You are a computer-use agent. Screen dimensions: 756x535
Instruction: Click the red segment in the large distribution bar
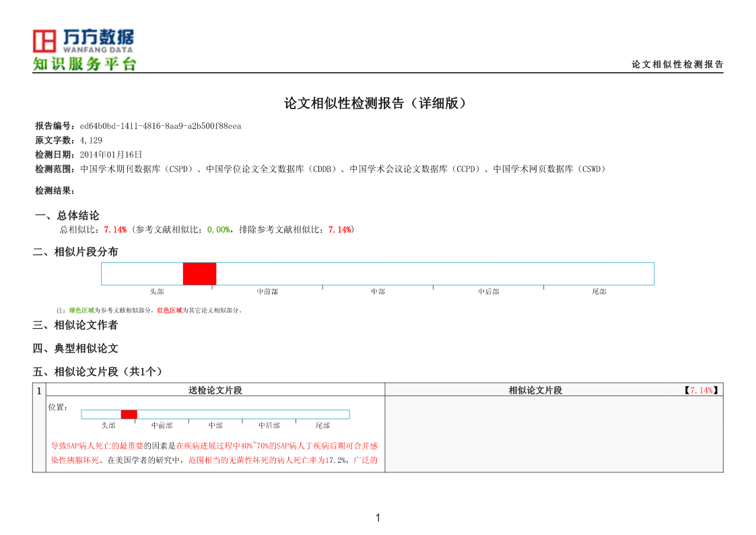tap(200, 274)
